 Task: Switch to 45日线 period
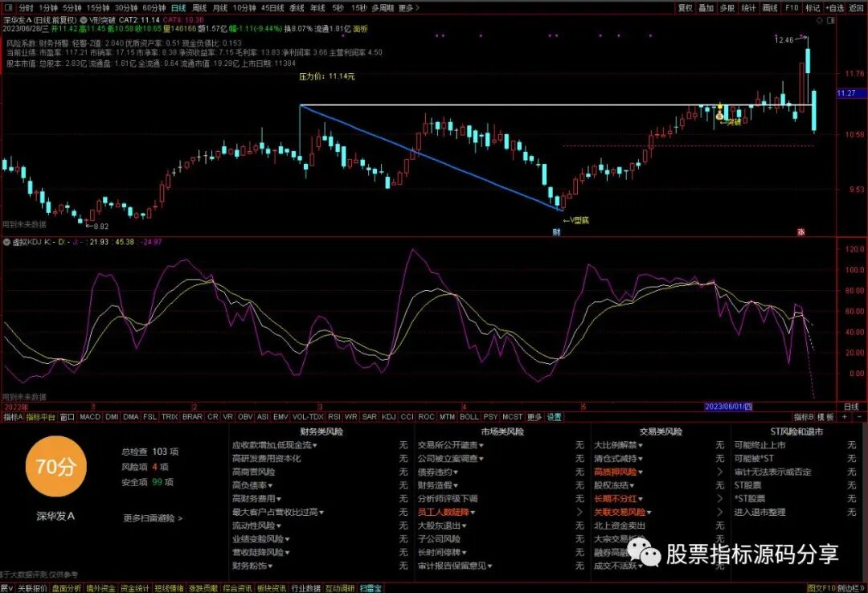[x=272, y=8]
